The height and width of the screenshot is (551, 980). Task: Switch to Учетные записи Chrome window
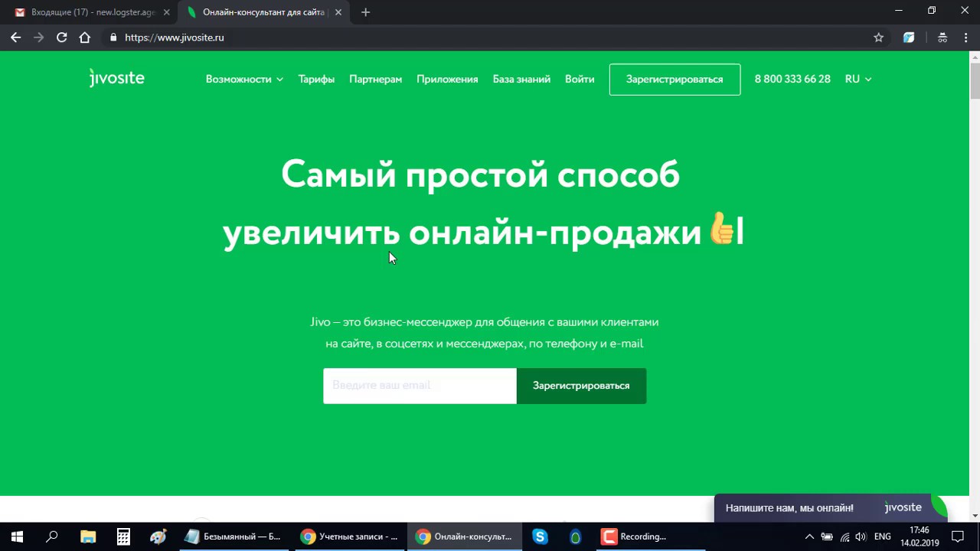coord(349,536)
